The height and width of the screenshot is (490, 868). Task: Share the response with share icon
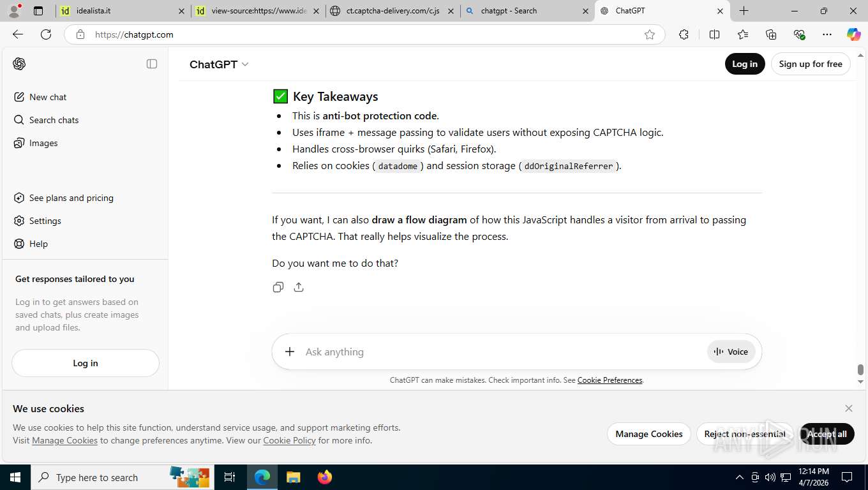pyautogui.click(x=299, y=287)
